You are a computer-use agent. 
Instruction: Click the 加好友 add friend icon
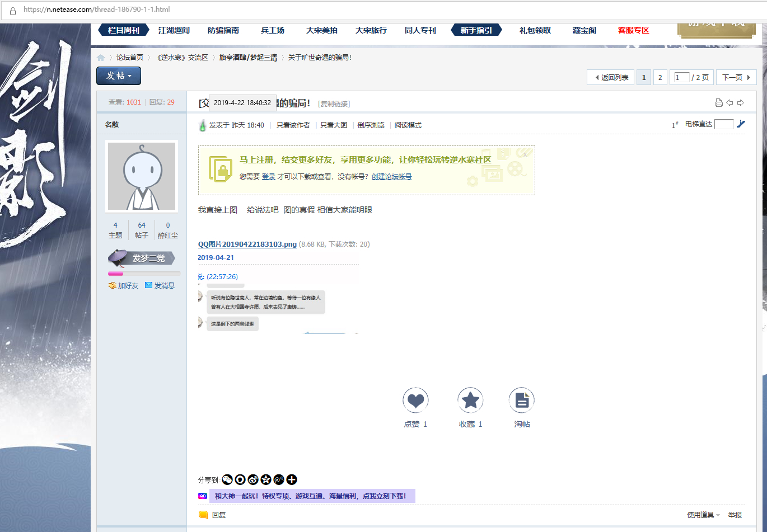pos(112,285)
